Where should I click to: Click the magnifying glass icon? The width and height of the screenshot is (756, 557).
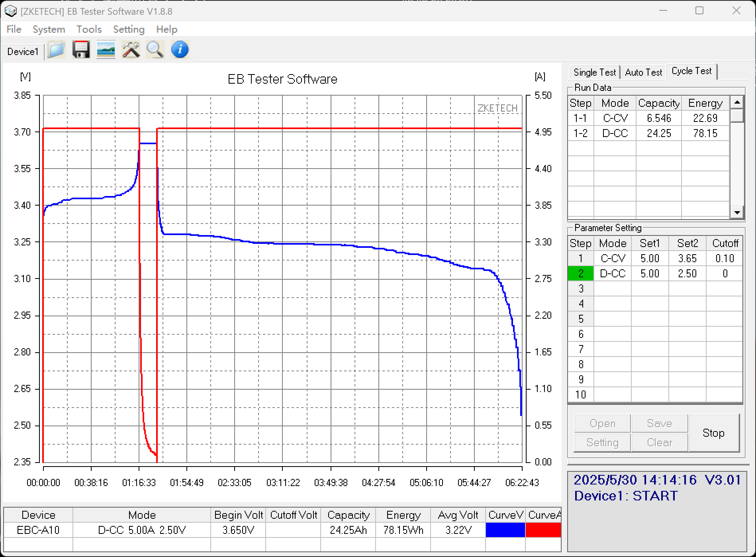click(x=155, y=50)
